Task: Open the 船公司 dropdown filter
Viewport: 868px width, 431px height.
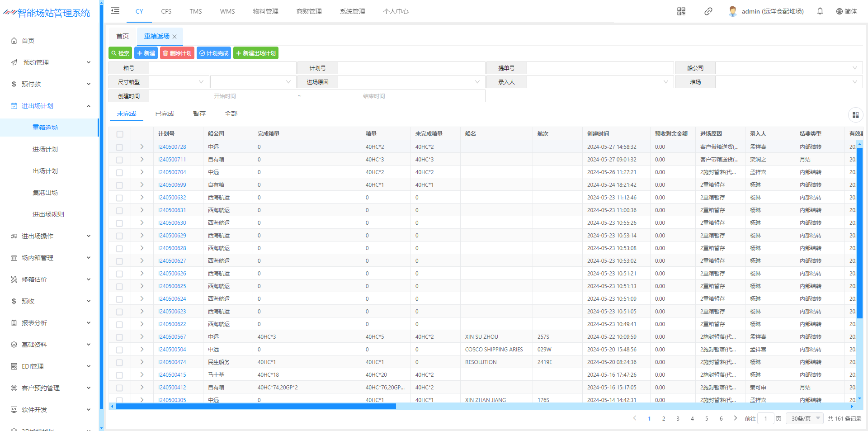Action: click(x=788, y=68)
